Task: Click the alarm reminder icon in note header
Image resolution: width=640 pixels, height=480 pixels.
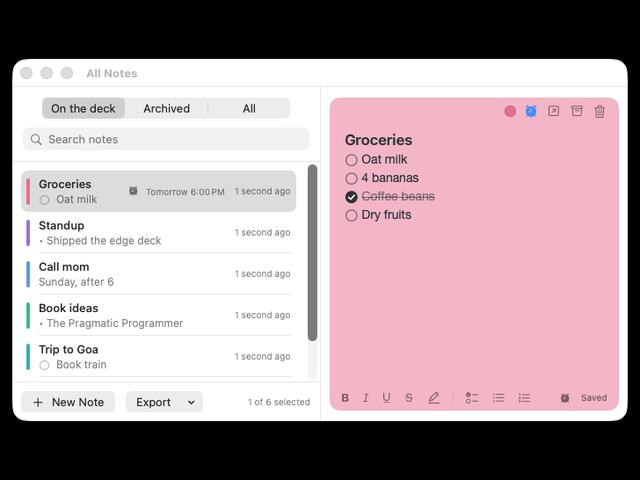Action: [531, 111]
